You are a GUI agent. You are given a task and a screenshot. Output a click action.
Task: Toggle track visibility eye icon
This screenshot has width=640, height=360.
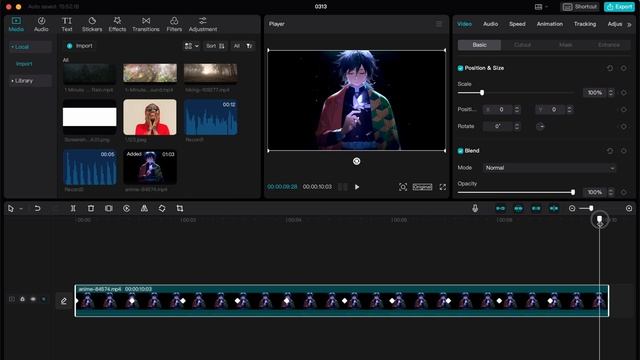[33, 299]
